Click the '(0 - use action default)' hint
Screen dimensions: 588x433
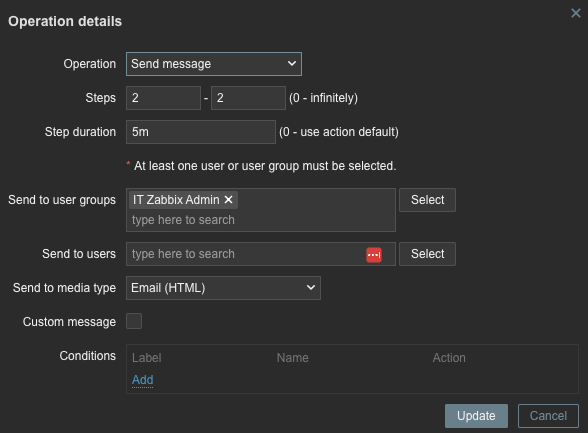pyautogui.click(x=339, y=132)
